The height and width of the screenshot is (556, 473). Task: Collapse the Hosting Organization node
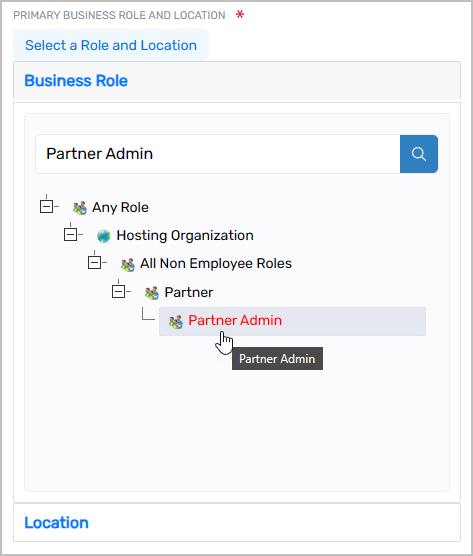71,234
